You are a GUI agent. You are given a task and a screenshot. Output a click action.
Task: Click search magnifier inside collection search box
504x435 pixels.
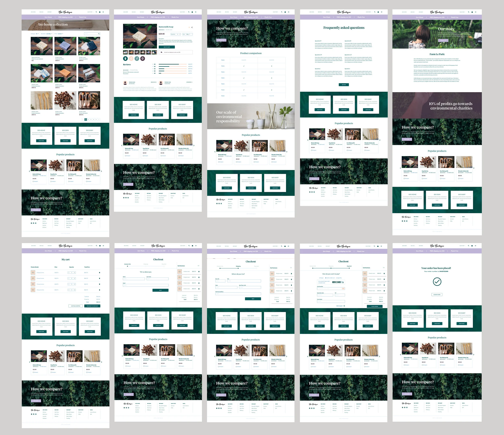pyautogui.click(x=99, y=34)
